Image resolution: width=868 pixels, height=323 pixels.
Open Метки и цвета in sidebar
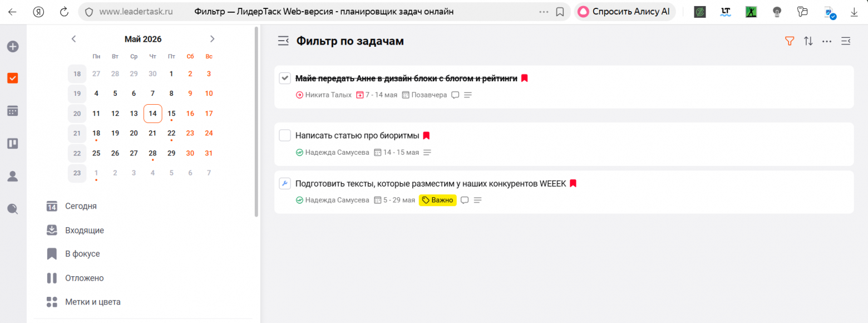[x=92, y=302]
